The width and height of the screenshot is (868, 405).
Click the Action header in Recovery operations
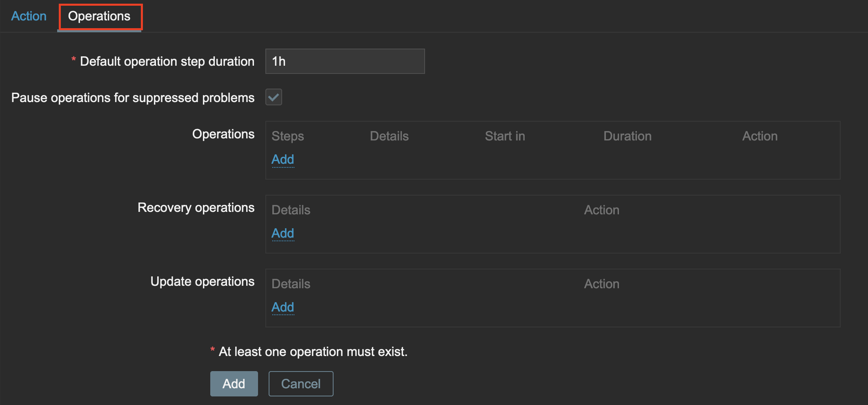[x=602, y=210]
